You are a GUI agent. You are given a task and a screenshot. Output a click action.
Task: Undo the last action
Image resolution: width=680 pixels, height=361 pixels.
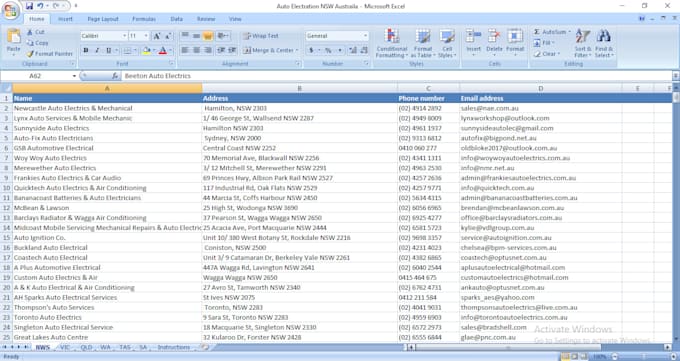point(40,6)
